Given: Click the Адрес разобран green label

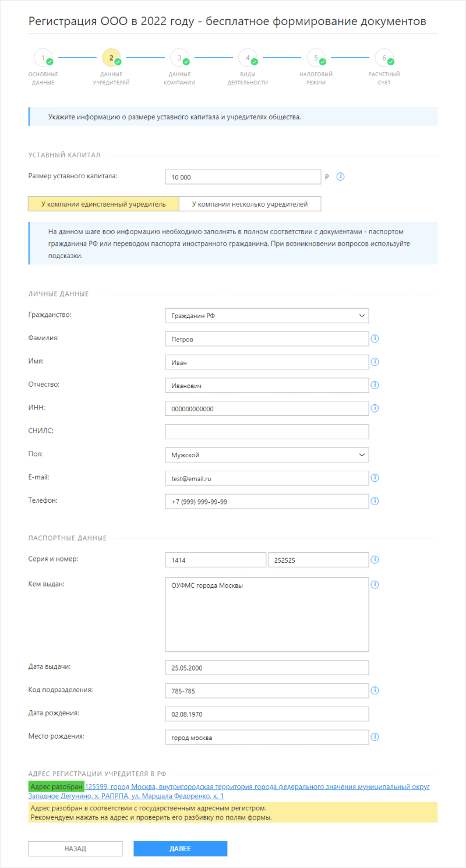Looking at the screenshot, I should 56,786.
